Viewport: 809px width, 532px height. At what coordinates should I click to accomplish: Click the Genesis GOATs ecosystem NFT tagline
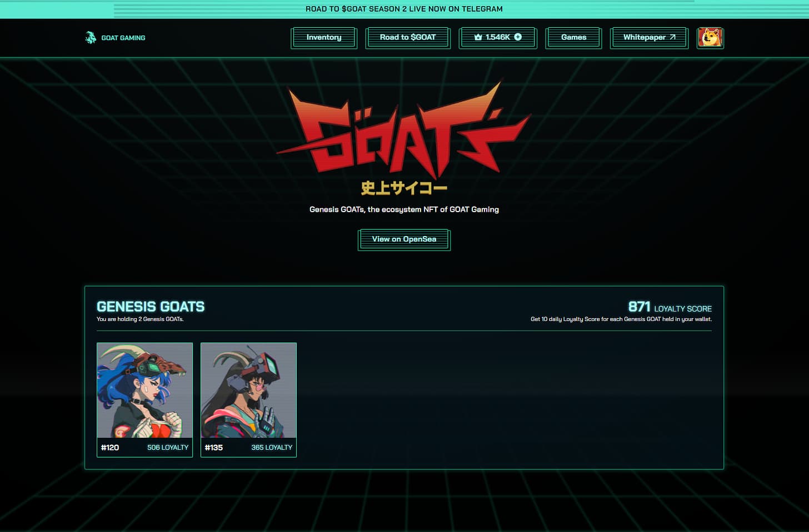point(404,209)
